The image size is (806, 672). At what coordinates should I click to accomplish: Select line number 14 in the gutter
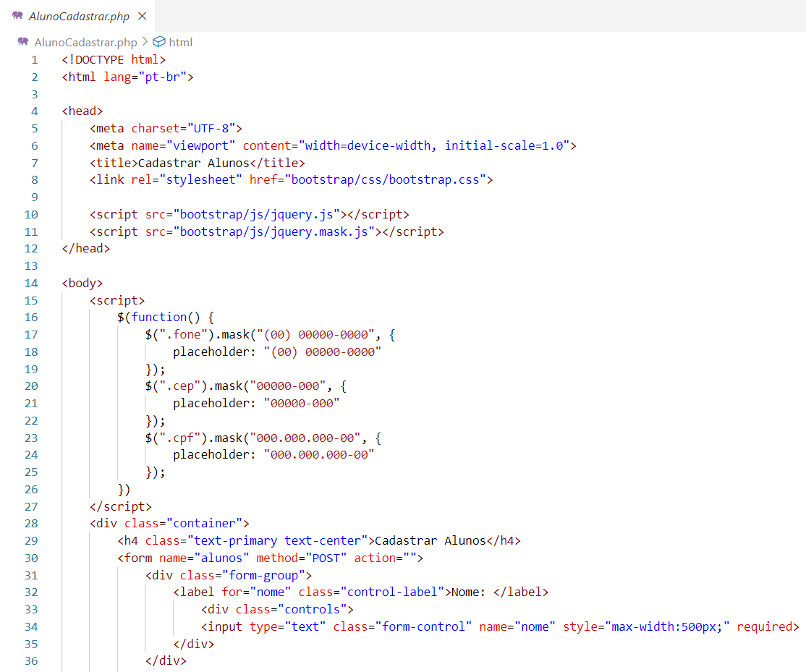click(x=31, y=283)
